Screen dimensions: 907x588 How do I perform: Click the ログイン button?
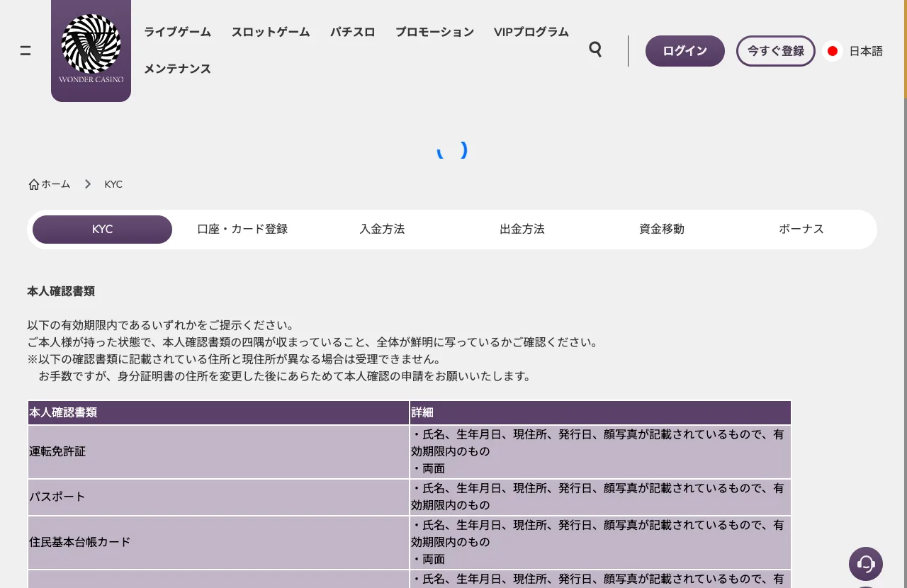(x=685, y=51)
